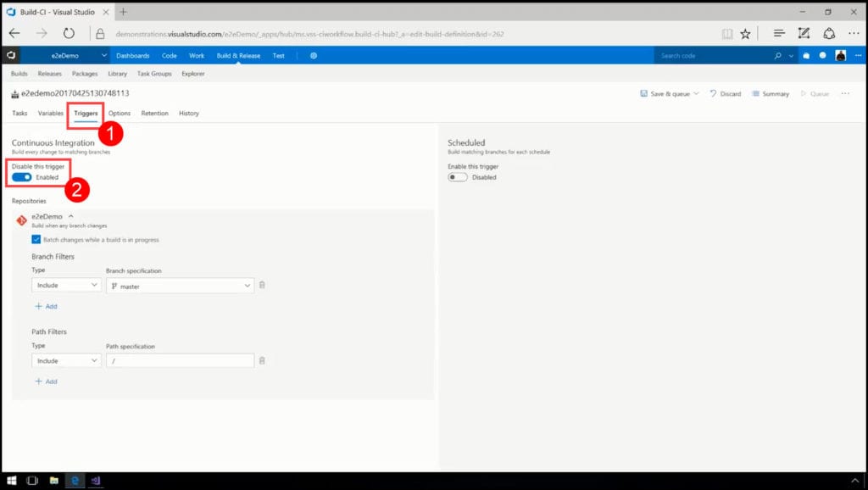868x490 pixels.
Task: Open the web note pen icon
Action: click(804, 33)
